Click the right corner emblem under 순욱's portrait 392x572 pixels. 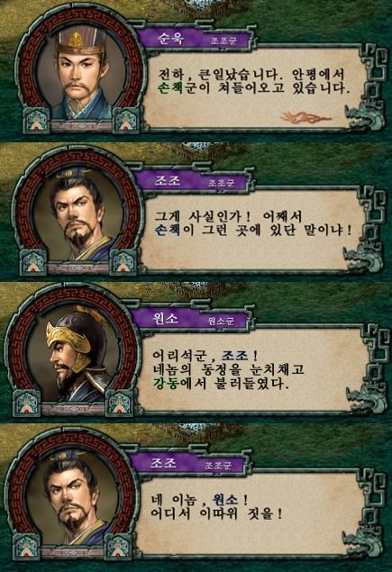126,120
